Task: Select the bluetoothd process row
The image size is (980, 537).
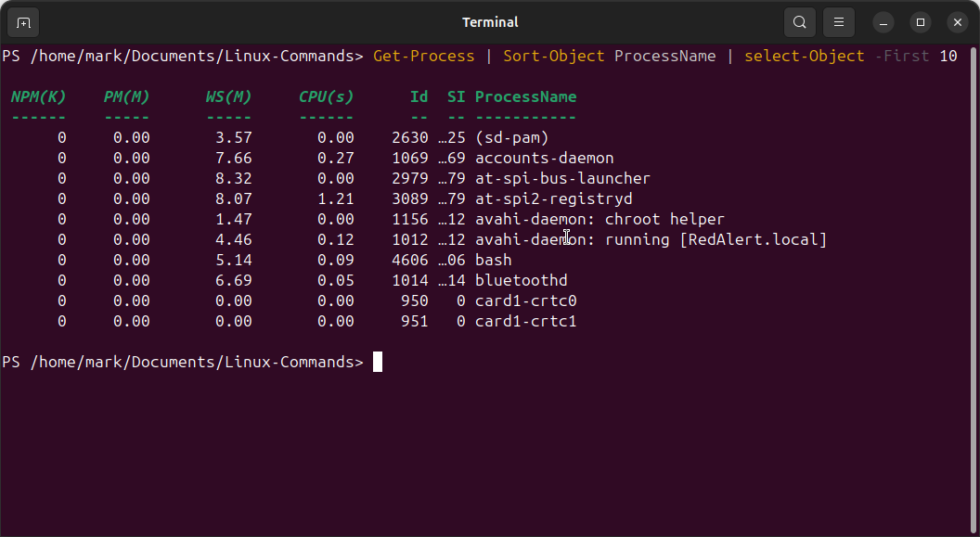Action: (x=519, y=280)
